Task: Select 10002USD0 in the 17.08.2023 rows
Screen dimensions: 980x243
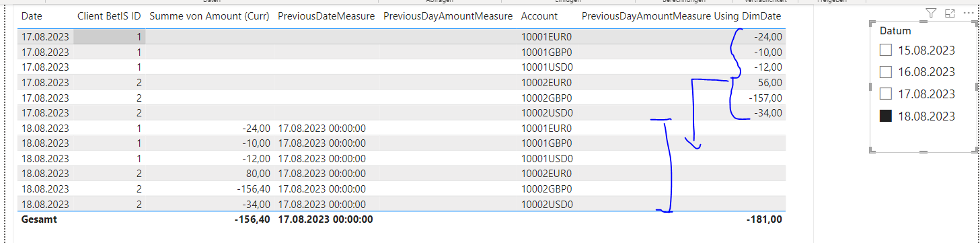Action: (547, 113)
